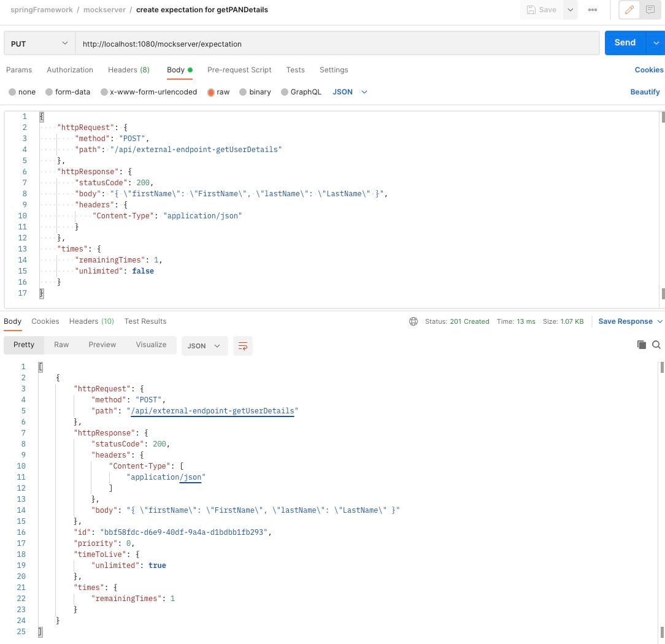Open the response Headers (10) tab
The image size is (665, 644).
(x=91, y=321)
